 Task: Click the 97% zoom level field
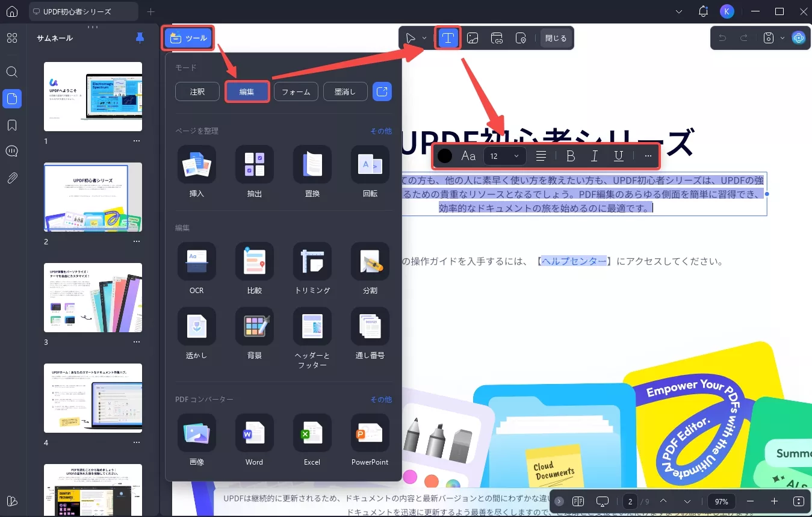tap(722, 501)
